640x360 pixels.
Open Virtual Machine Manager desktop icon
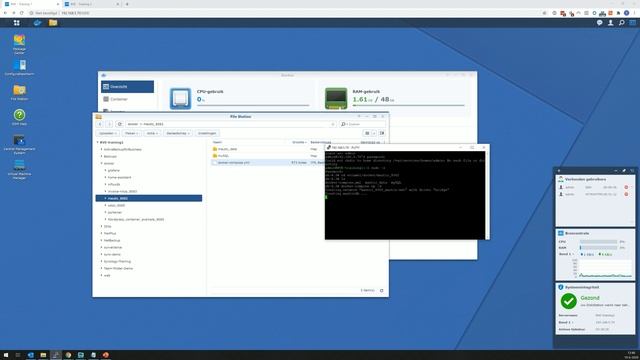(19, 169)
